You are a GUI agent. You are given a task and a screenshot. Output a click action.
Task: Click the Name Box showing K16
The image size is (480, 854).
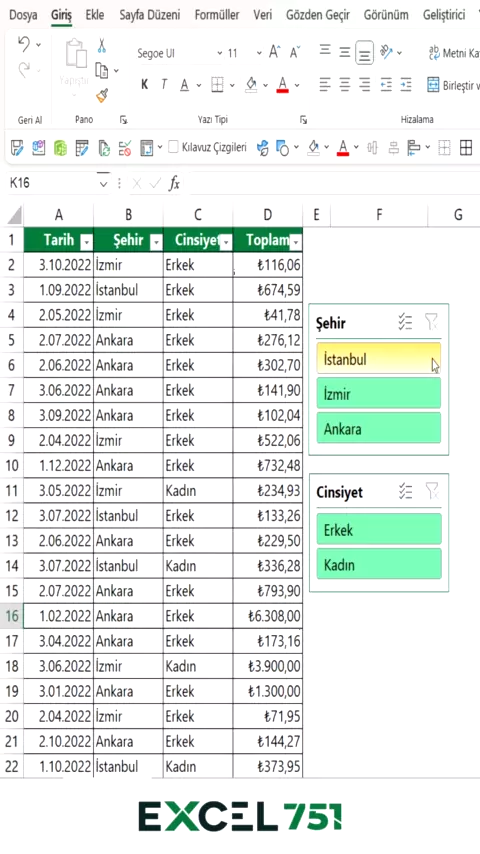pyautogui.click(x=52, y=184)
